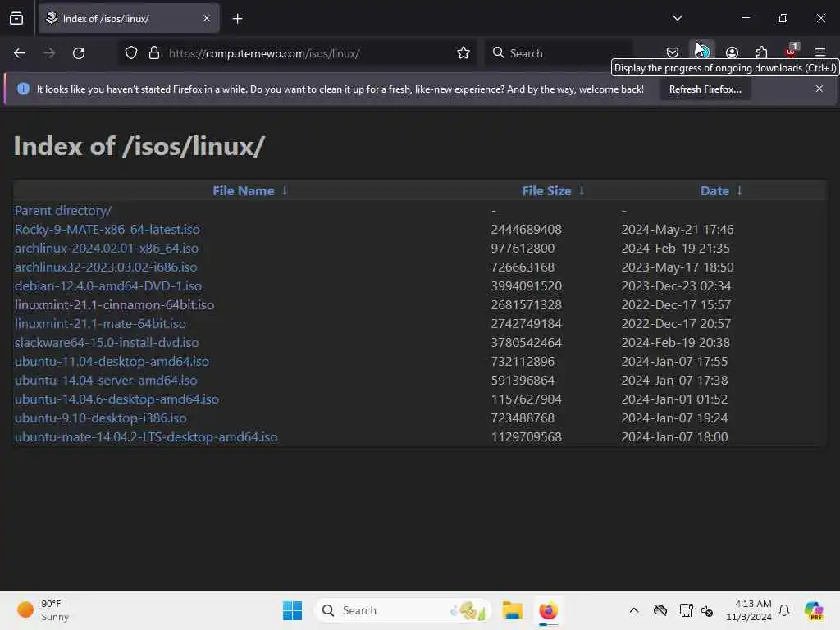Sort listing by File Name
The image size is (840, 630).
pos(243,191)
